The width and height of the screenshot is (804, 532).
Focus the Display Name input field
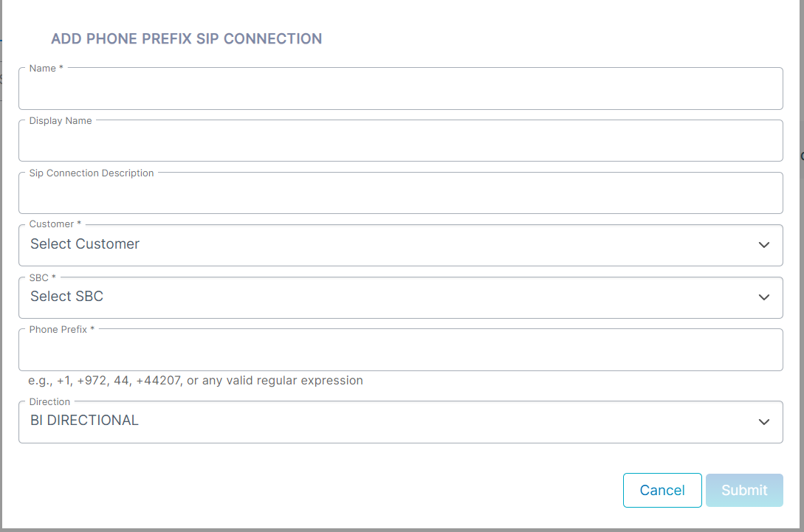click(x=400, y=141)
